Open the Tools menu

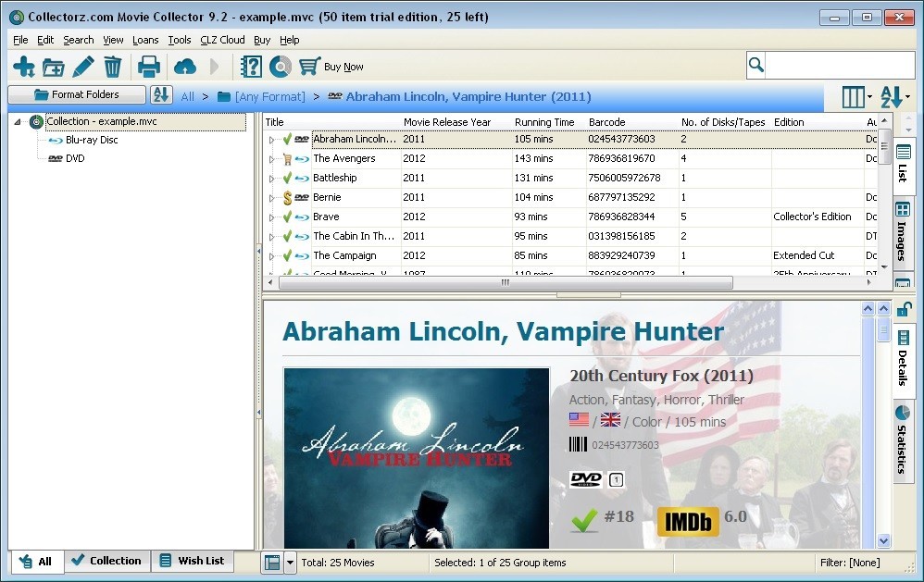(x=180, y=40)
